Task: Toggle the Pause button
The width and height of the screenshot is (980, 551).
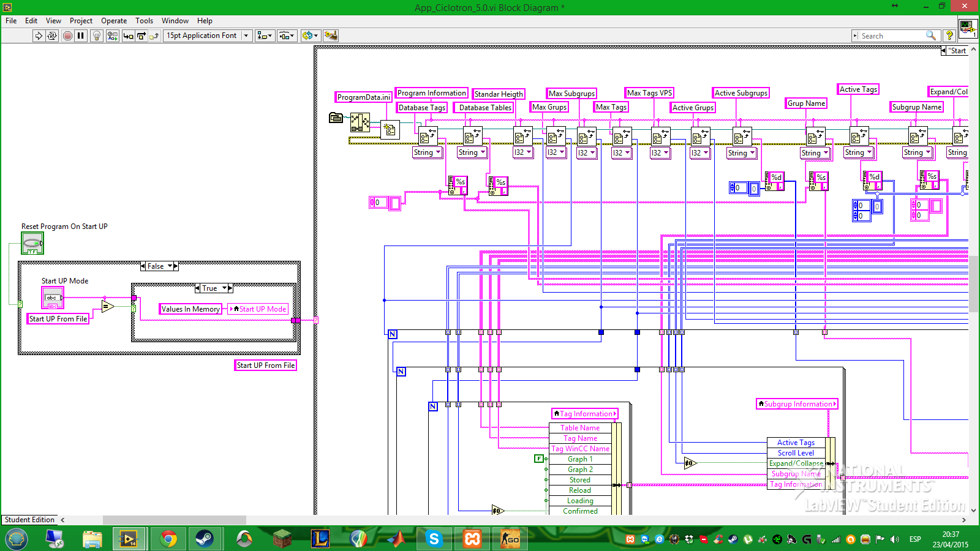Action: (x=81, y=36)
